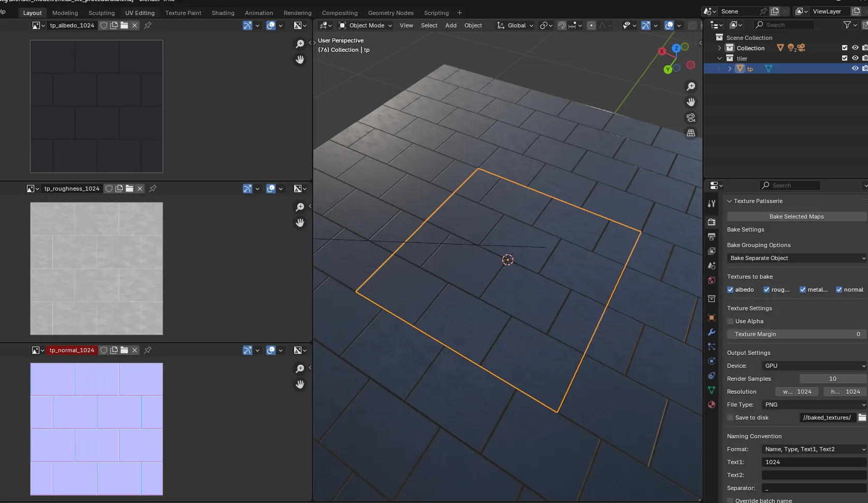Enable the Use Alpha checkbox
The image size is (868, 503).
tap(730, 321)
